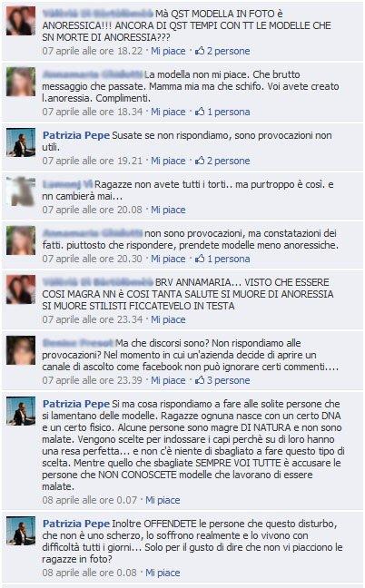This screenshot has width=365, height=588.
Task: Open blurred avatar of first comment at 18.22
Action: [21, 21]
